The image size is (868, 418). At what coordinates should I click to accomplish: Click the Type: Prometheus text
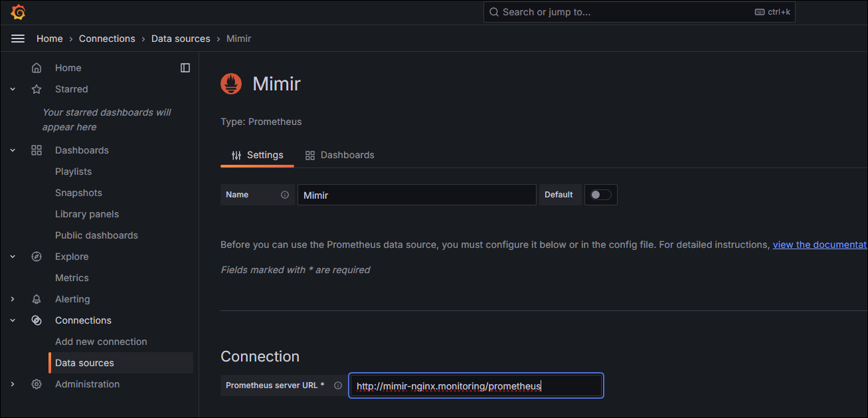(x=261, y=122)
